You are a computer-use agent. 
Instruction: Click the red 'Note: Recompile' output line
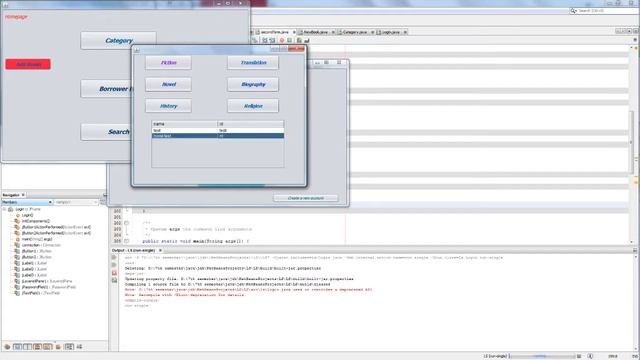coord(185,295)
